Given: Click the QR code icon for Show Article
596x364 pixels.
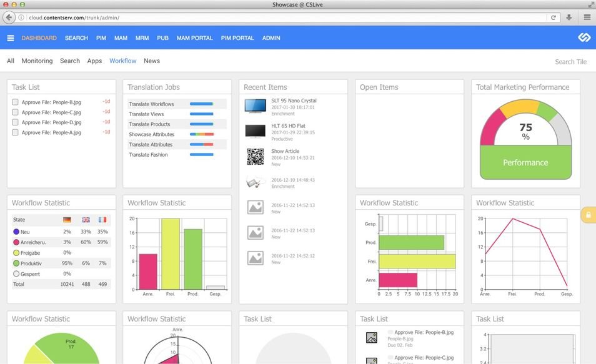Looking at the screenshot, I should [x=255, y=157].
